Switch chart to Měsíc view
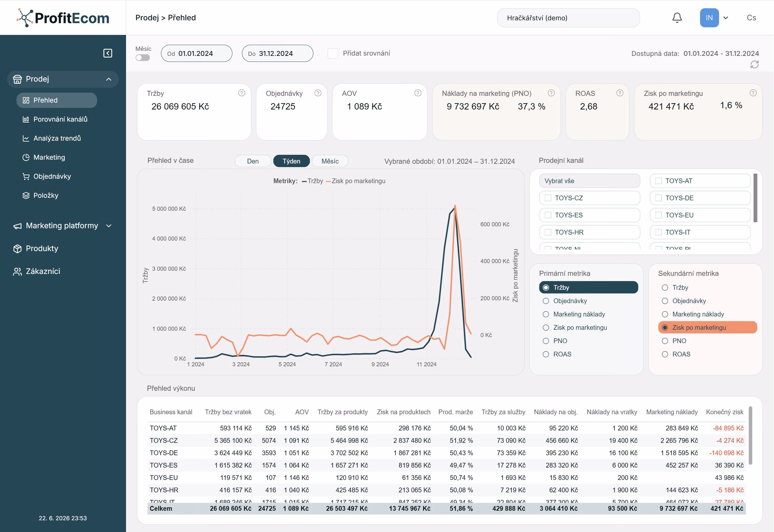Screen dimensions: 774x532 click(x=330, y=161)
